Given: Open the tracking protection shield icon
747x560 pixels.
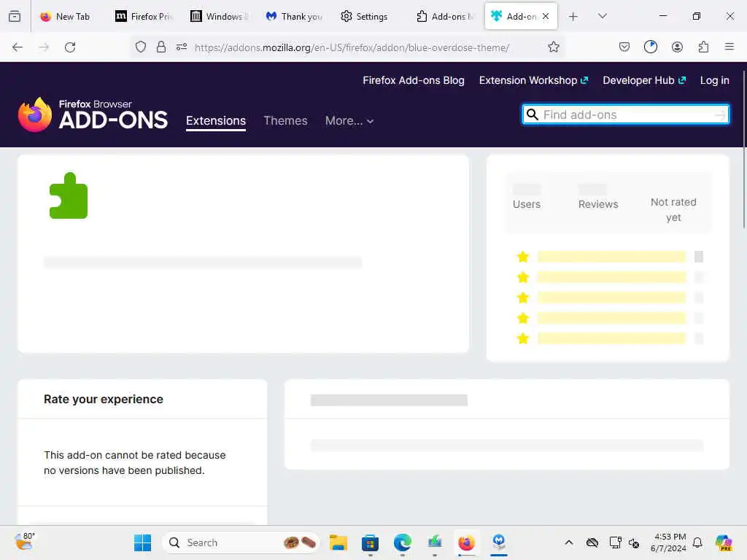Looking at the screenshot, I should click(141, 47).
